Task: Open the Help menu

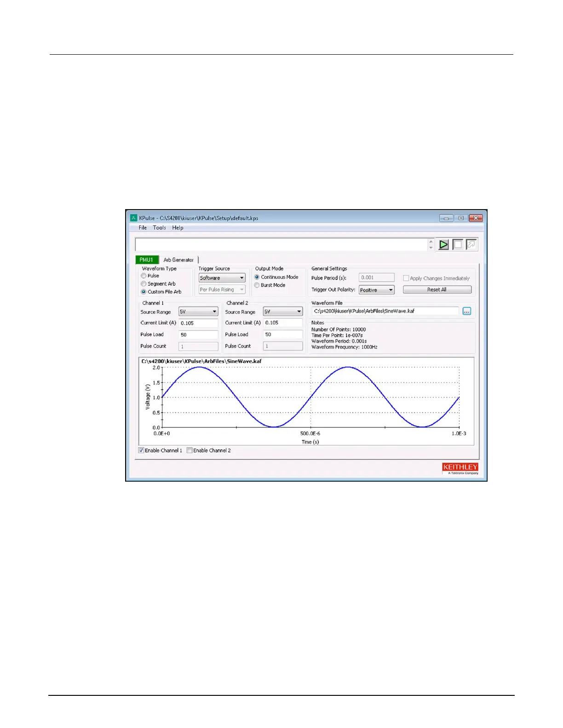Action: [x=178, y=227]
